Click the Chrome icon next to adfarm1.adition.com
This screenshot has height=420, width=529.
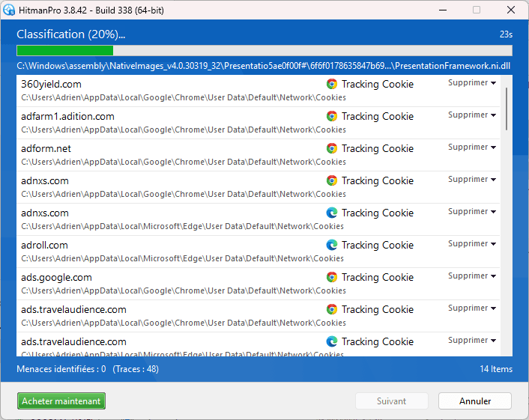coord(332,116)
